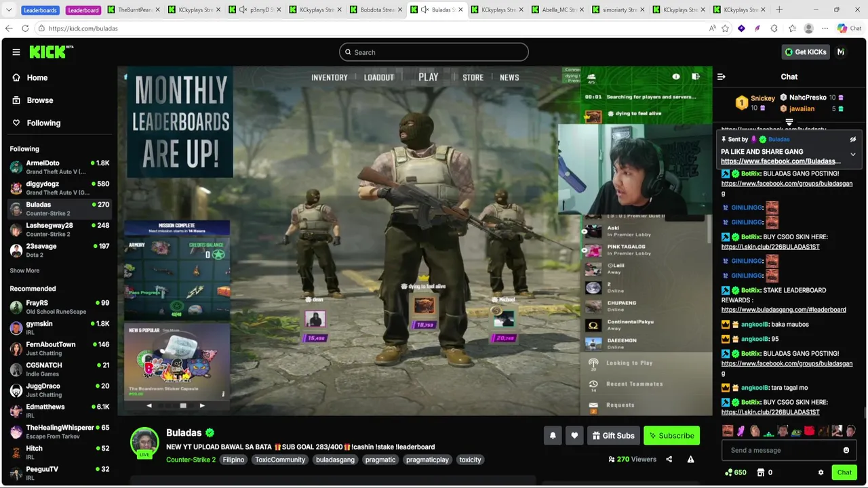The height and width of the screenshot is (488, 868).
Task: Select diggydogz channel in Following list
Action: click(60, 188)
